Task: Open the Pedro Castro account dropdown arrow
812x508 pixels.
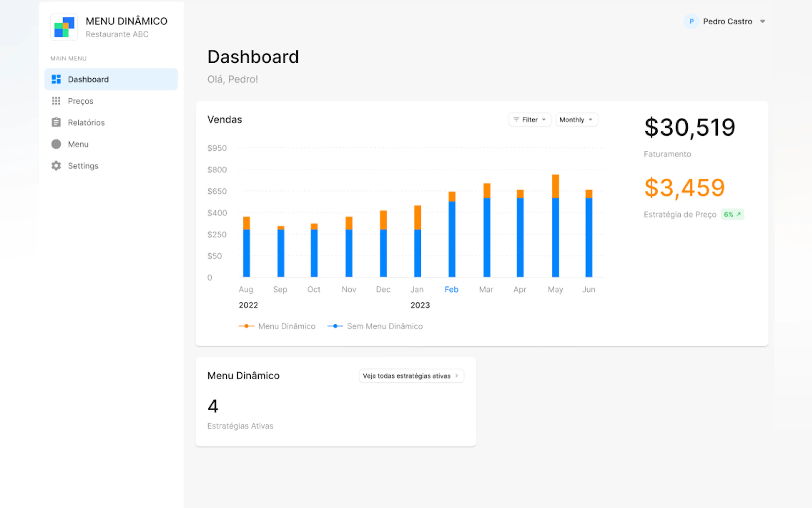Action: [x=763, y=21]
